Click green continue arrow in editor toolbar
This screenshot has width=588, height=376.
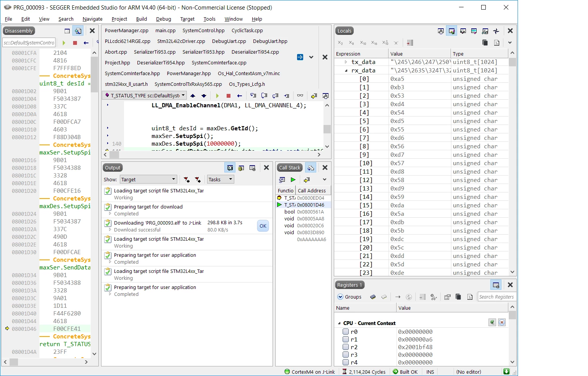click(217, 96)
